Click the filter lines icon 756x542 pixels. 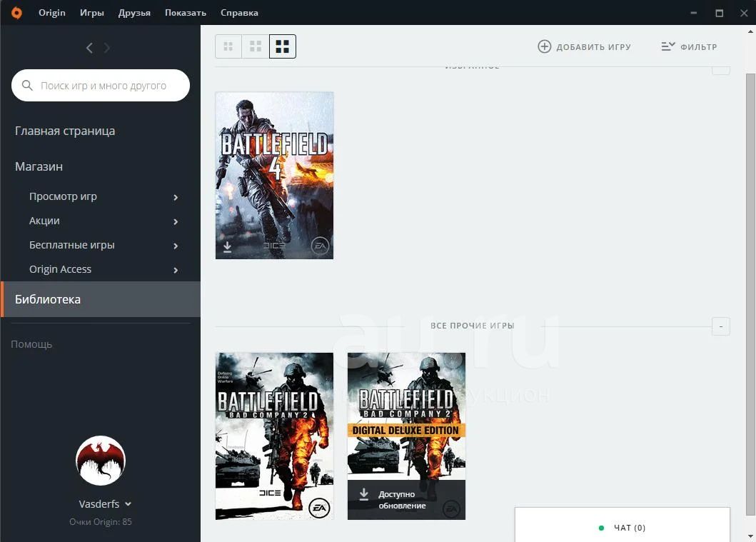667,46
